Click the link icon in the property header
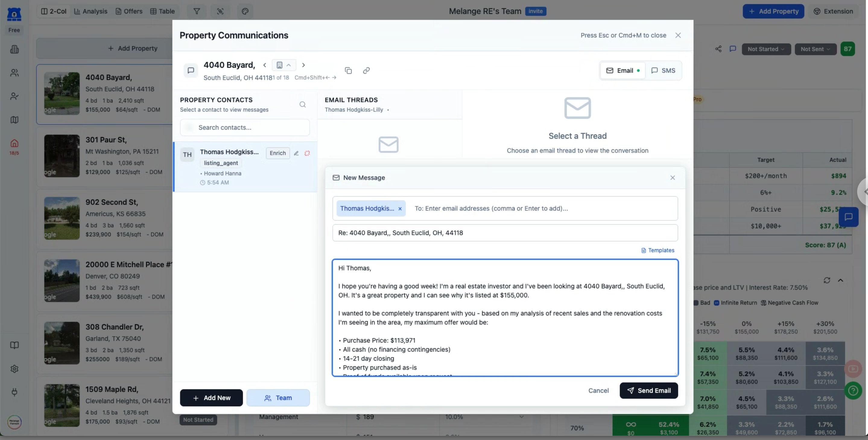 click(366, 70)
